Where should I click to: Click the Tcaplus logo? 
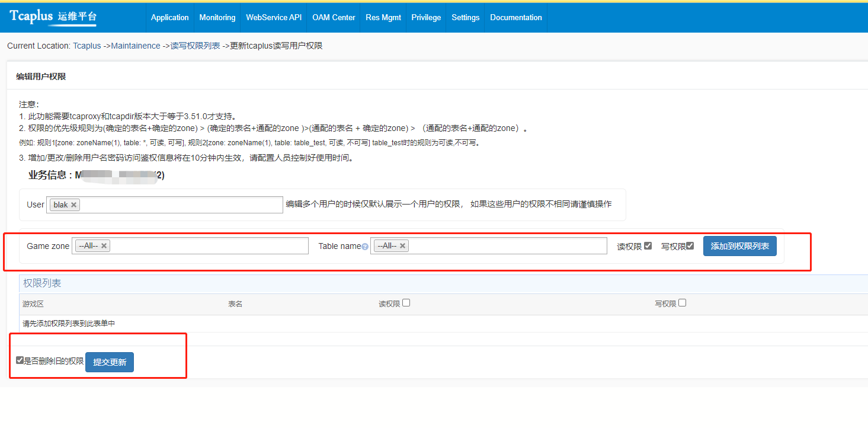tap(53, 17)
